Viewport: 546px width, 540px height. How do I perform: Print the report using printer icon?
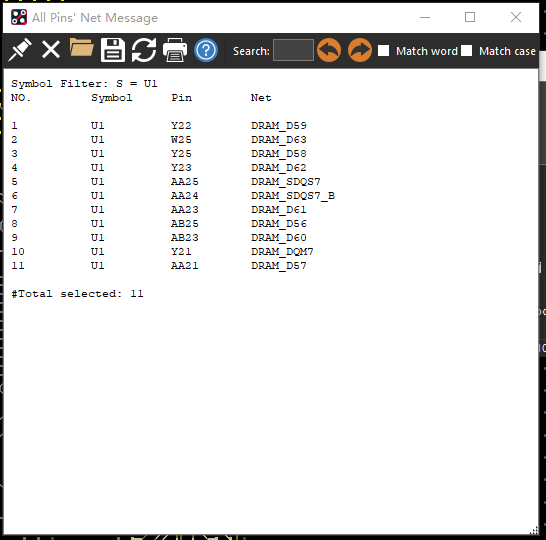[175, 50]
